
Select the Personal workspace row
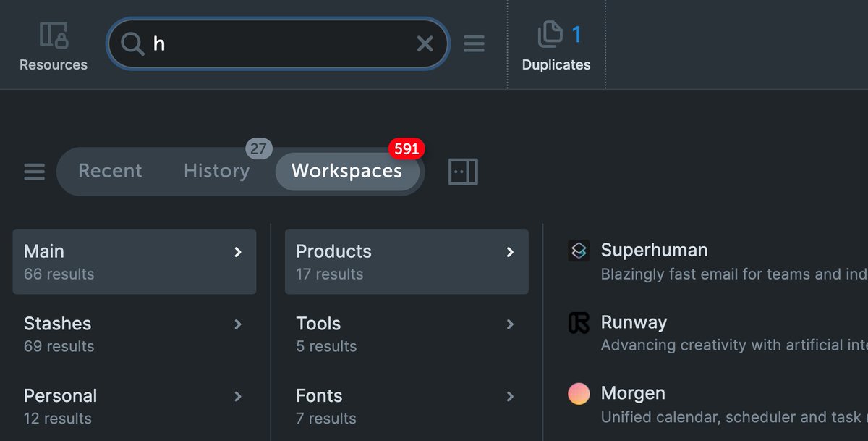point(135,406)
